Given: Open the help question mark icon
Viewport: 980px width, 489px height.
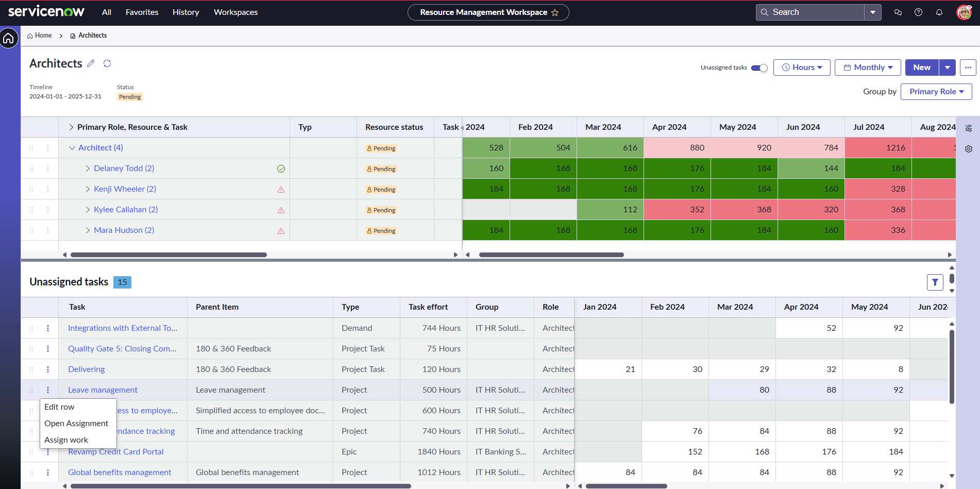Looking at the screenshot, I should [x=918, y=12].
